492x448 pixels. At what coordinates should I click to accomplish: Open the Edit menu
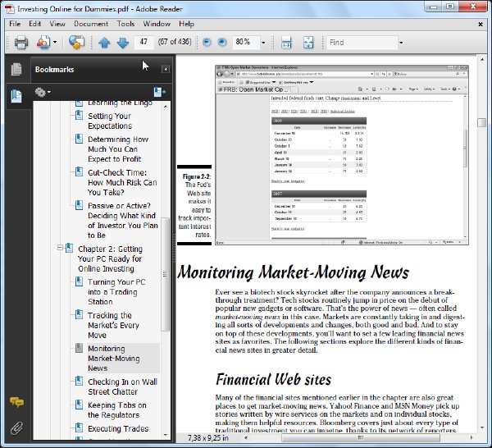click(34, 24)
